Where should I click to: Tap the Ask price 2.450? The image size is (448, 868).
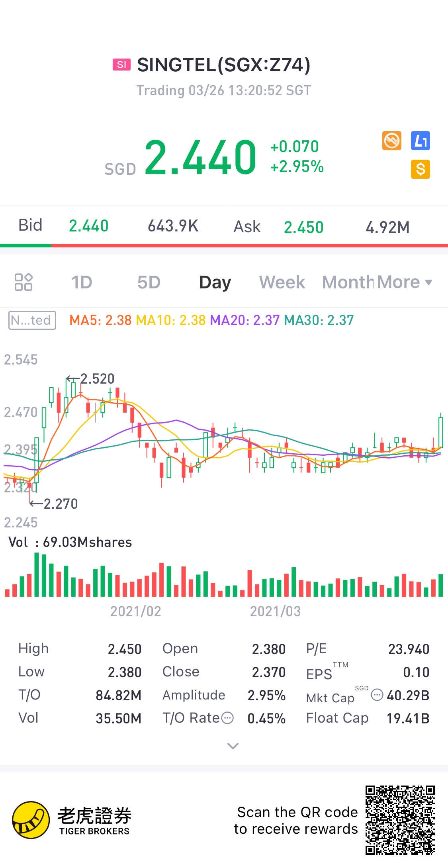pyautogui.click(x=304, y=227)
